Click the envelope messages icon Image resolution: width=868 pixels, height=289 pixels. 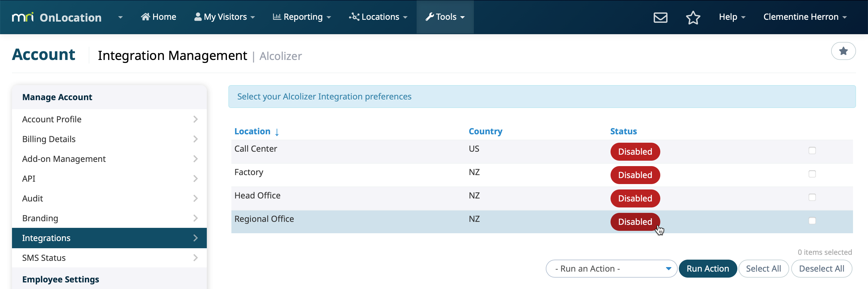(660, 17)
